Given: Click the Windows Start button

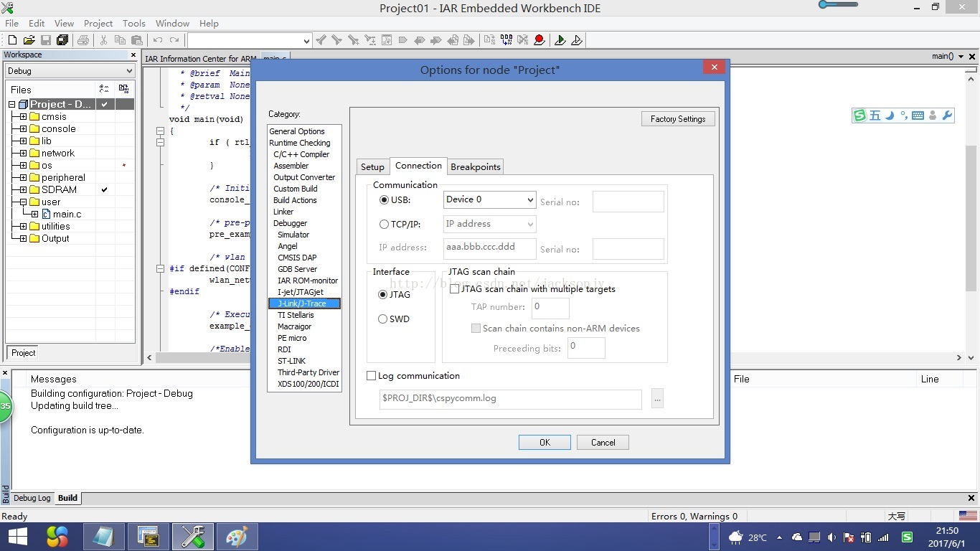Looking at the screenshot, I should (x=17, y=537).
